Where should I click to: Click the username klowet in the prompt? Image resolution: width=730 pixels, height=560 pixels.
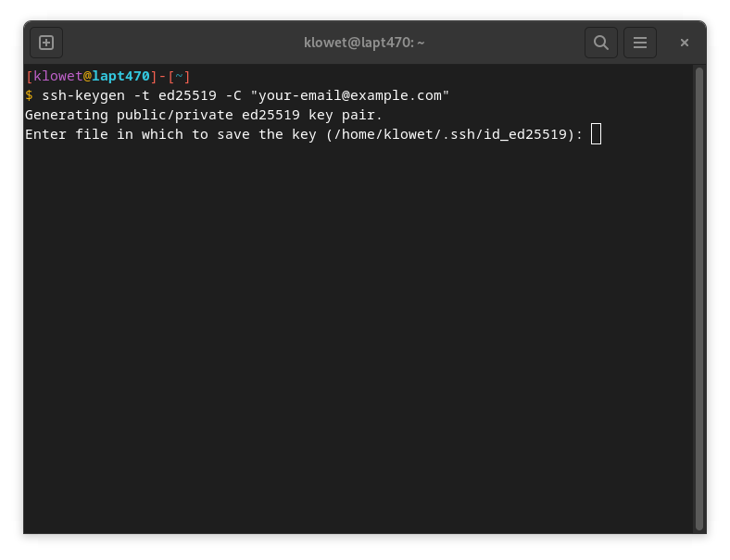click(x=57, y=76)
